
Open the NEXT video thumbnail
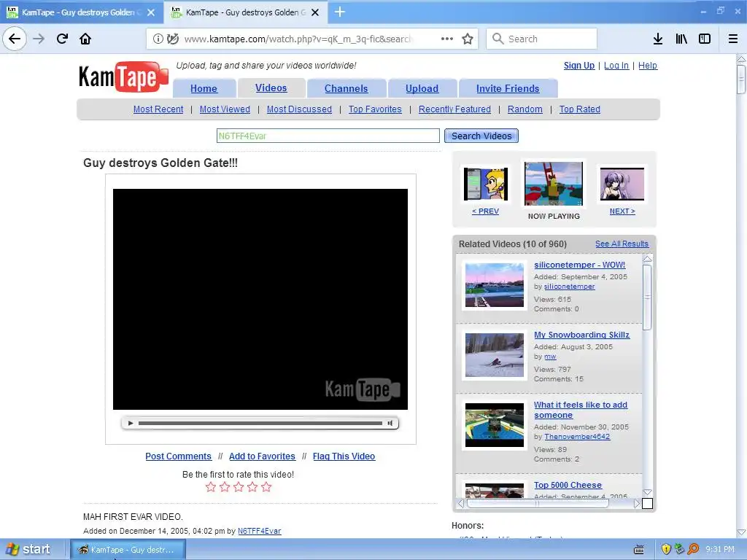coord(622,184)
